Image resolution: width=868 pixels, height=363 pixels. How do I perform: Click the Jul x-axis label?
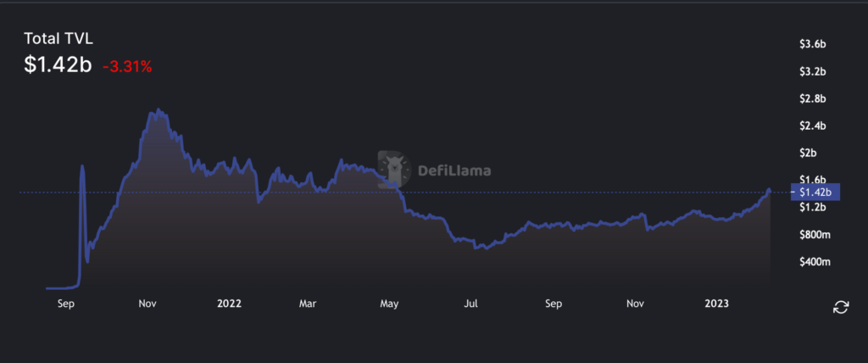click(x=471, y=304)
